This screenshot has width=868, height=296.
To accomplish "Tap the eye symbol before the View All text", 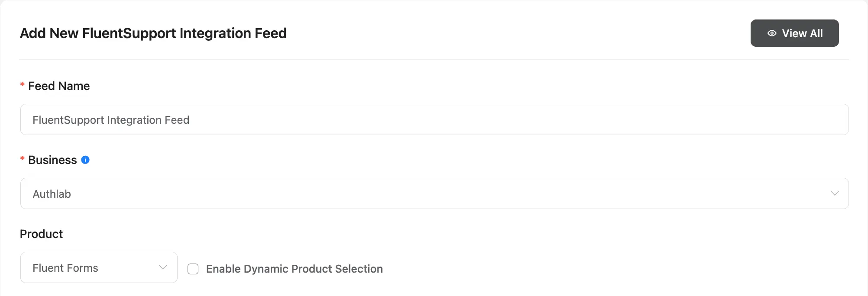I will tap(771, 33).
